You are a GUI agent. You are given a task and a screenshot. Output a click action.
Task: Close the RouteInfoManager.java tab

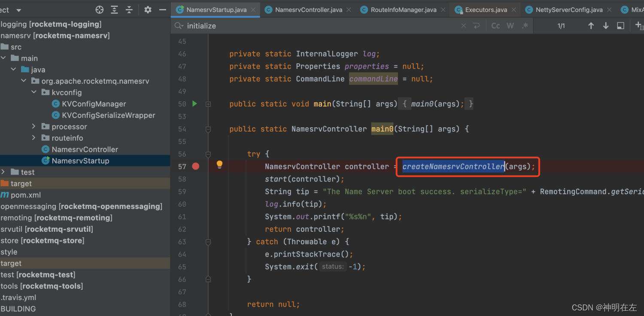coord(444,10)
